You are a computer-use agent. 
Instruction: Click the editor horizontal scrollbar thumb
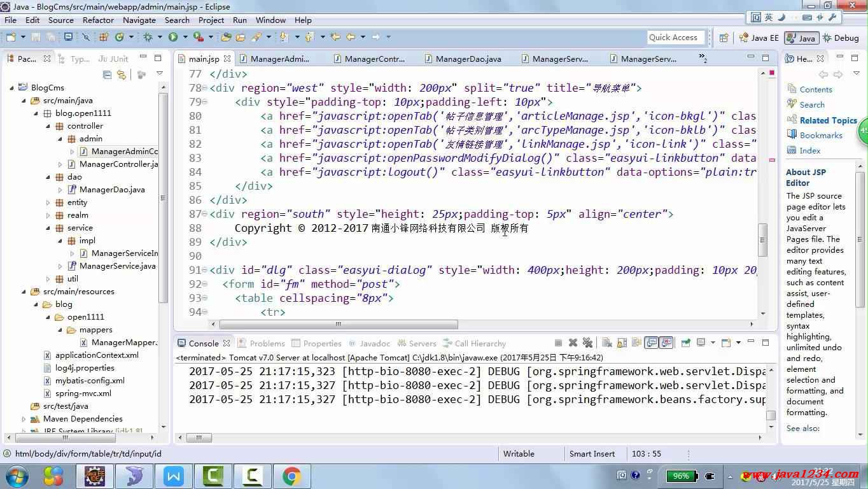point(339,324)
